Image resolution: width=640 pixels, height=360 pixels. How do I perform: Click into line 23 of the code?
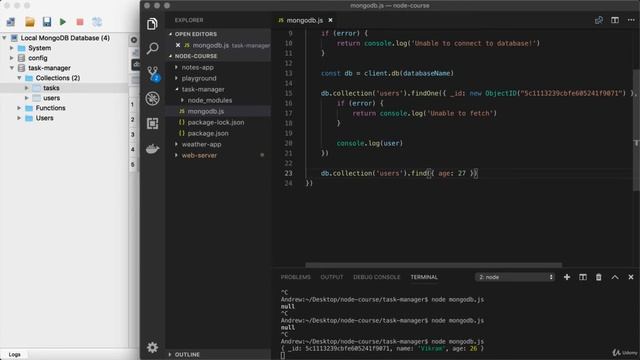tap(399, 173)
